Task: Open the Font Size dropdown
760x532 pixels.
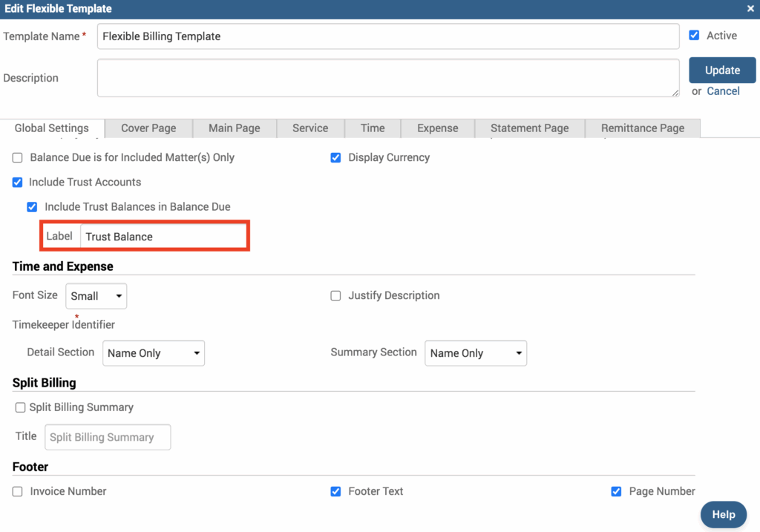Action: point(96,296)
